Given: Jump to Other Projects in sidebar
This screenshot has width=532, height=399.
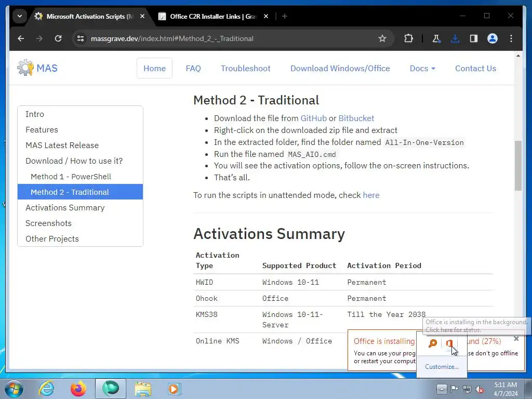Looking at the screenshot, I should point(80,239).
